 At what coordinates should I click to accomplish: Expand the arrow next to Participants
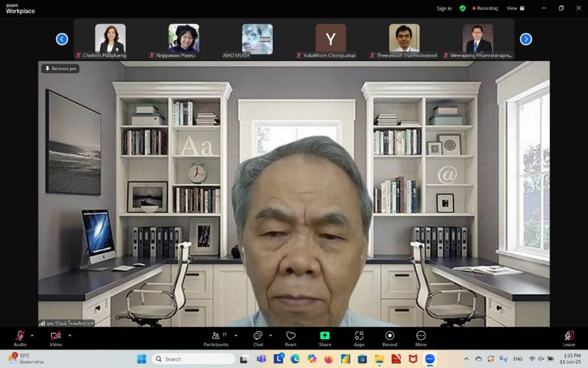[236, 336]
